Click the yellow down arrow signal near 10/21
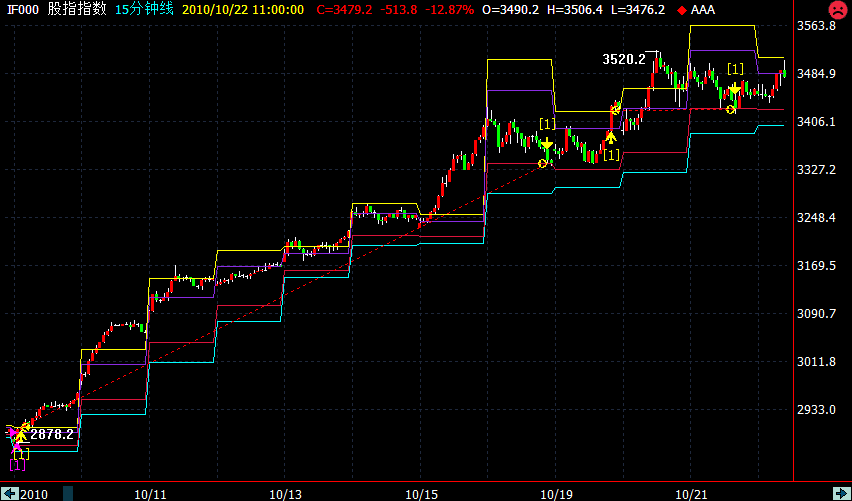852x501 pixels. click(x=735, y=90)
